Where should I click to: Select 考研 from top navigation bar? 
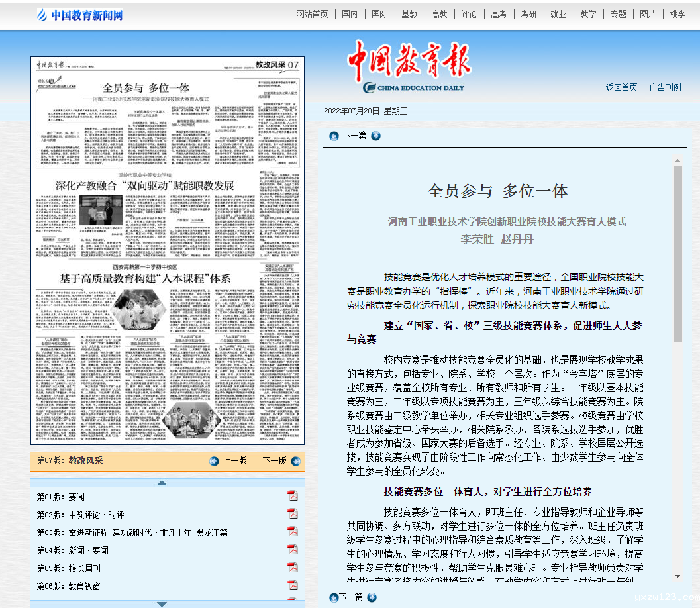click(528, 14)
